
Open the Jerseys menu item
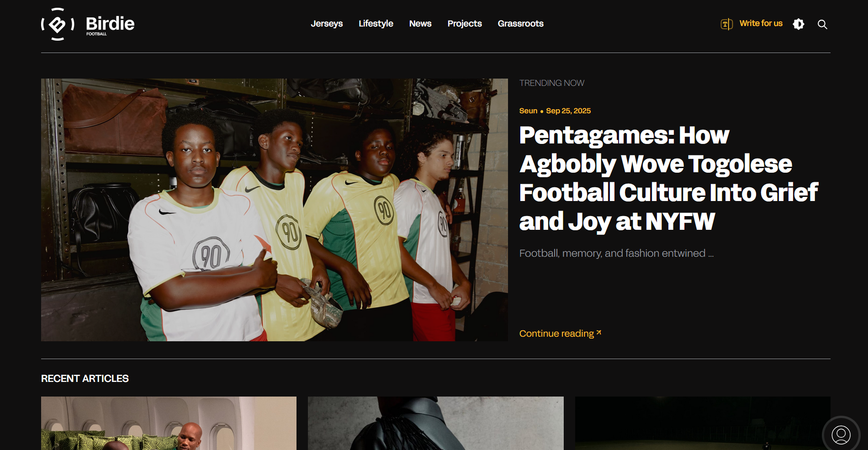327,24
